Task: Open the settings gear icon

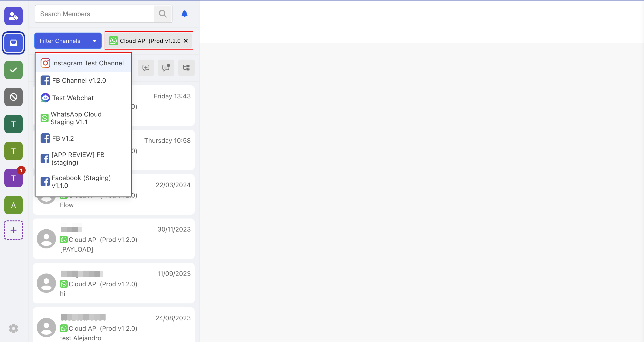Action: (14, 328)
